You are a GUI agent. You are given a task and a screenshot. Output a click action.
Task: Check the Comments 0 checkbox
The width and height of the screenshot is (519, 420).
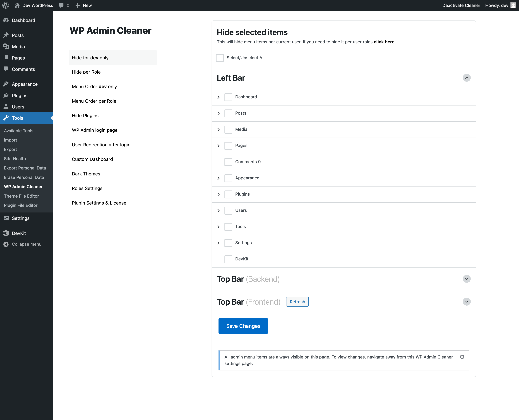(228, 162)
